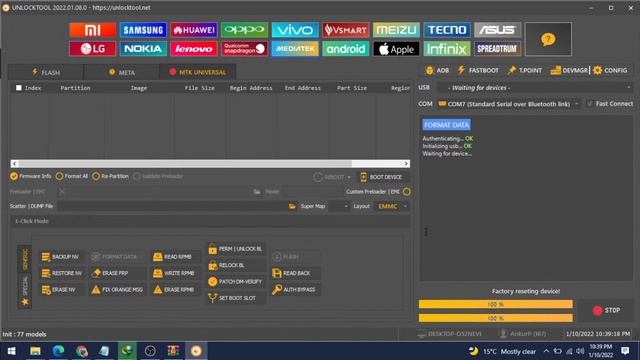Click the PATCH DM-VERIFY button
This screenshot has width=640, height=360.
[236, 282]
